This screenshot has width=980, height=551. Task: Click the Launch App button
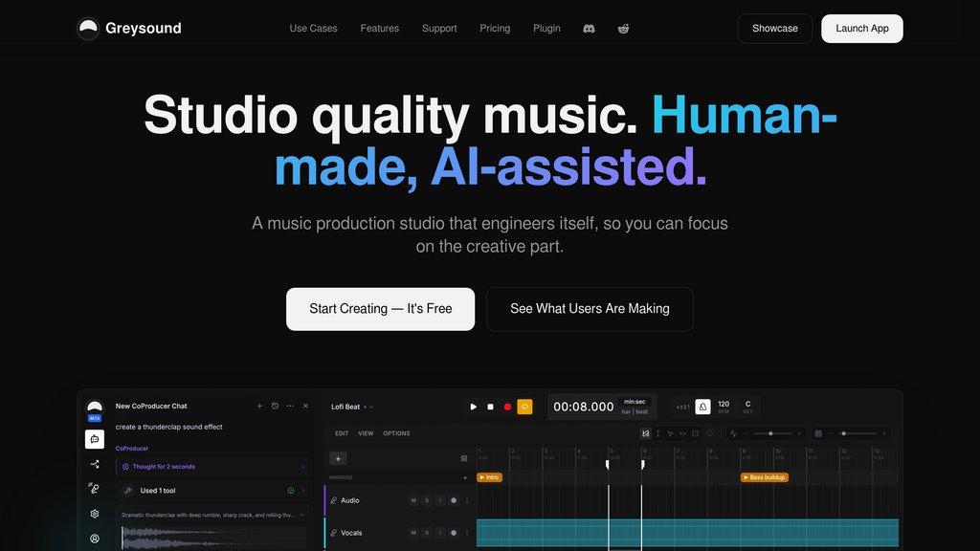(x=862, y=29)
